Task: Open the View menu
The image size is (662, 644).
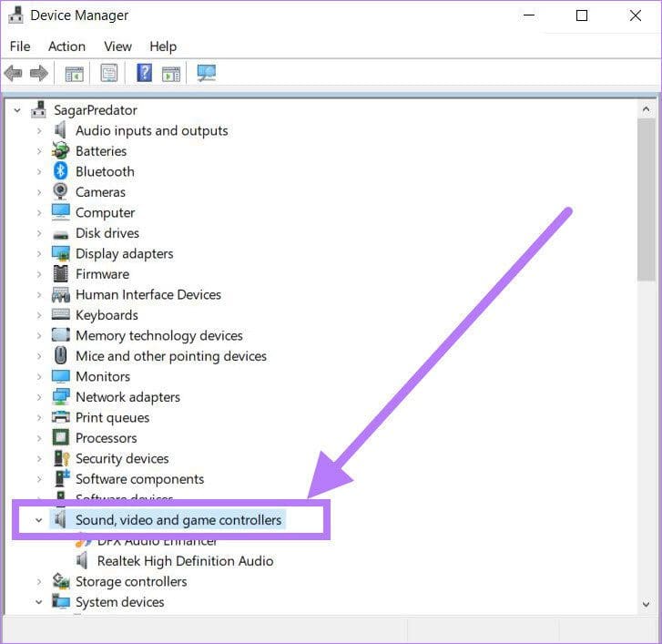Action: tap(117, 46)
